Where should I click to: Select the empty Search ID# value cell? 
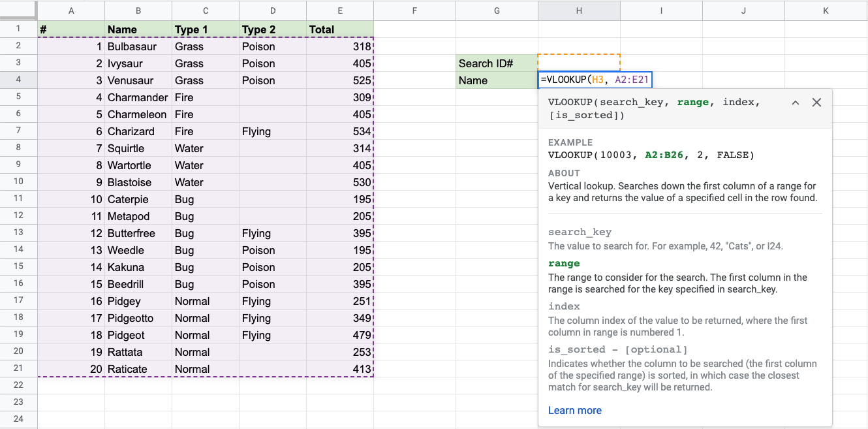(579, 63)
